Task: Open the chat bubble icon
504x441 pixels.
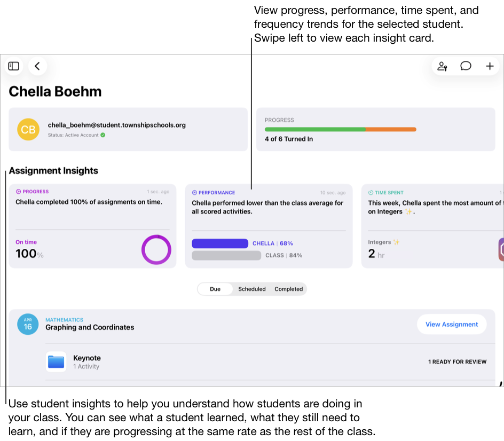Action: [466, 66]
